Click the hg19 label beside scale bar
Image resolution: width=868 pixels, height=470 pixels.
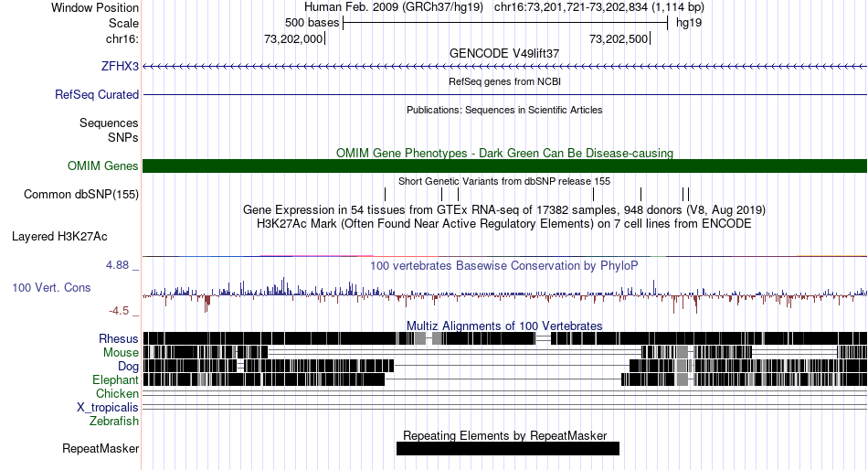689,23
